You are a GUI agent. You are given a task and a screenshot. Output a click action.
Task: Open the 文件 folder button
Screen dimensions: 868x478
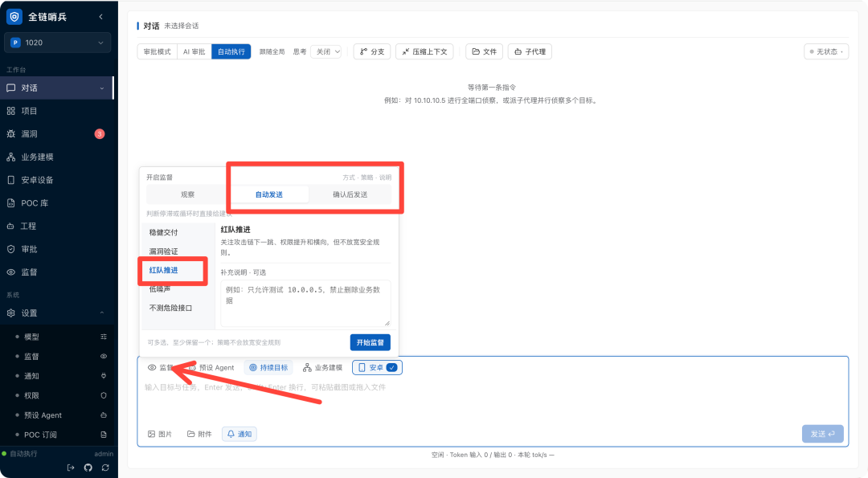(x=485, y=51)
